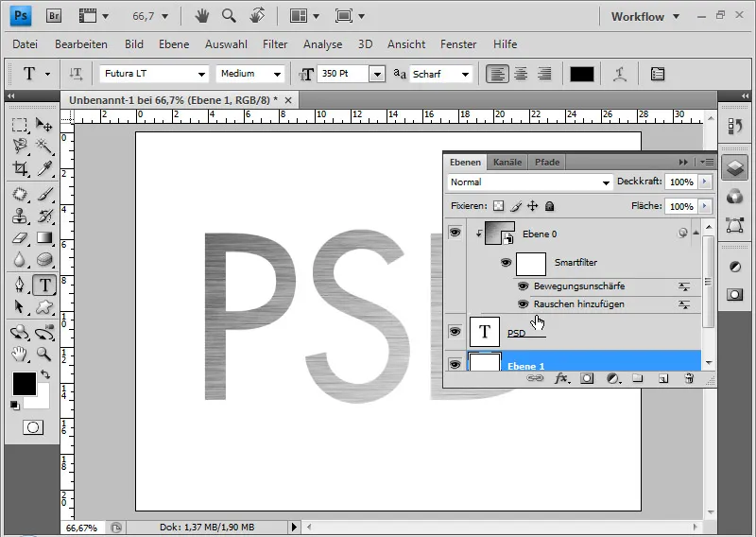This screenshot has width=756, height=537.
Task: Open the font size 350 Pt dropdown
Action: coord(377,75)
